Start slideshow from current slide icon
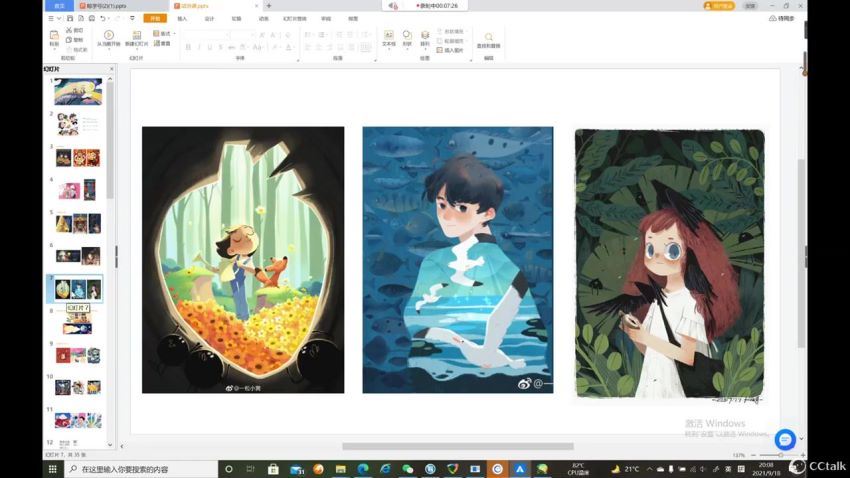Image resolution: width=850 pixels, height=478 pixels. pos(108,35)
